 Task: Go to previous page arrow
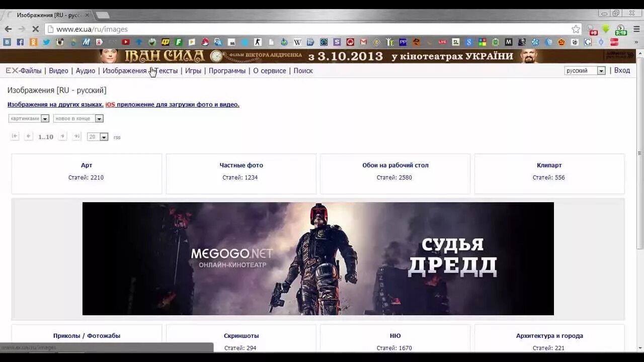pyautogui.click(x=29, y=136)
